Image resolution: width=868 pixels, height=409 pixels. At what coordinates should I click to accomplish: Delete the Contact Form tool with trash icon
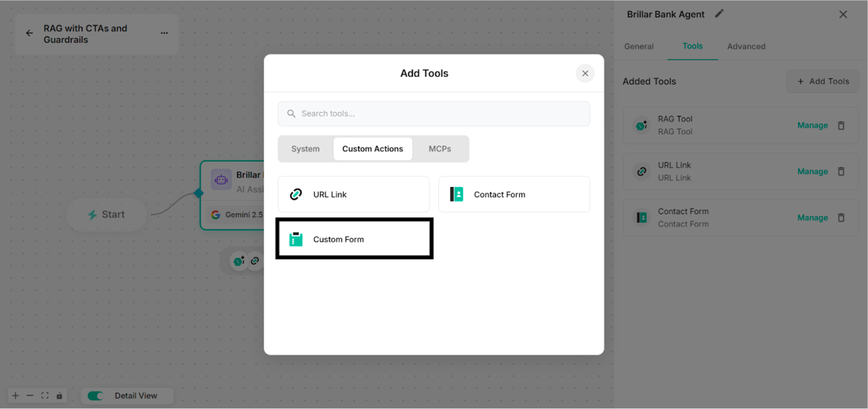(x=841, y=217)
